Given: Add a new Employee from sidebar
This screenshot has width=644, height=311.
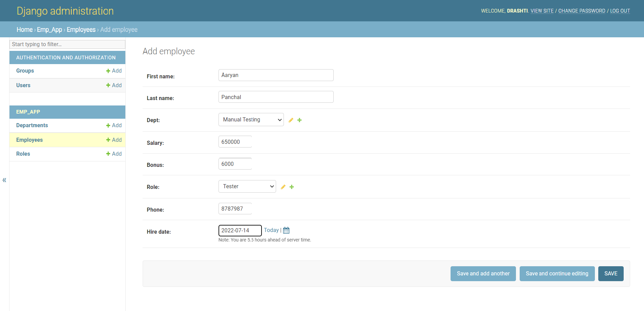Looking at the screenshot, I should pyautogui.click(x=114, y=140).
